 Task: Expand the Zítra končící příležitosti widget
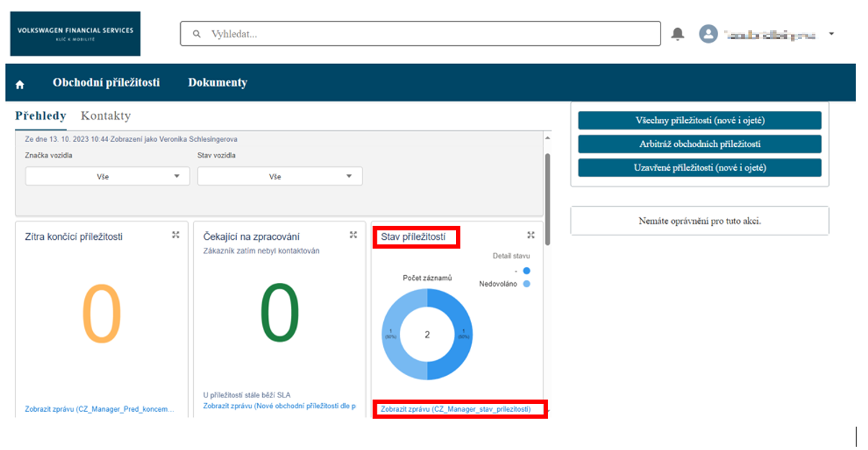pos(176,235)
